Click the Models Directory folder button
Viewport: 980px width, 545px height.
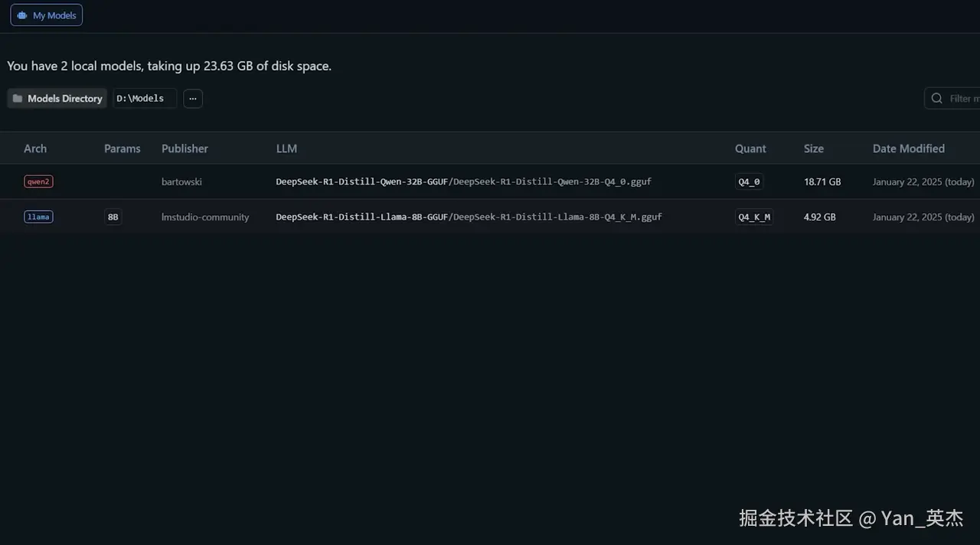pyautogui.click(x=57, y=99)
